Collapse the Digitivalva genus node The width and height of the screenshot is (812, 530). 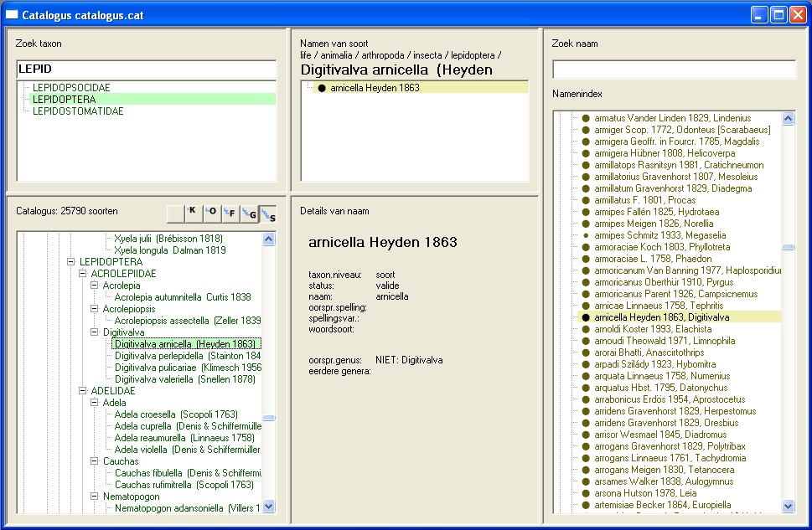95,332
